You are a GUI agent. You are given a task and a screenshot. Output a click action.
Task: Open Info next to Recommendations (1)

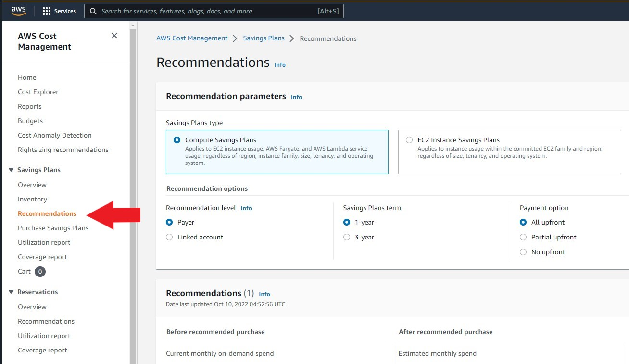pyautogui.click(x=264, y=294)
